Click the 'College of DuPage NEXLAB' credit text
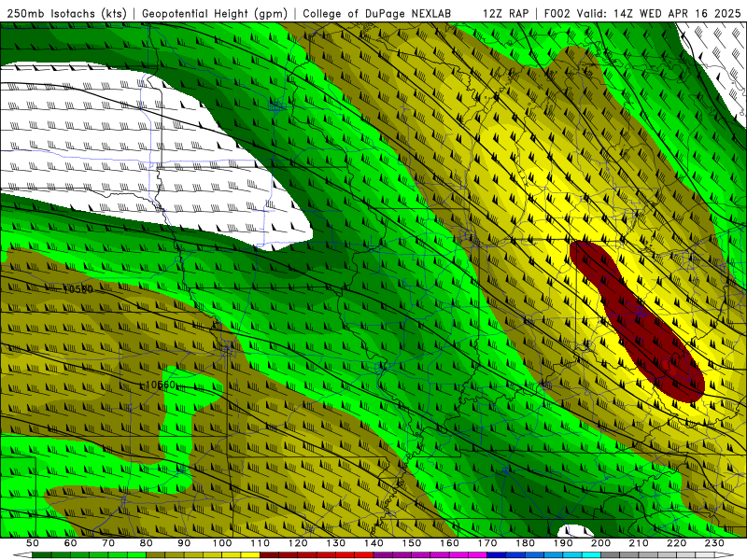This screenshot has width=747, height=560. point(376,13)
